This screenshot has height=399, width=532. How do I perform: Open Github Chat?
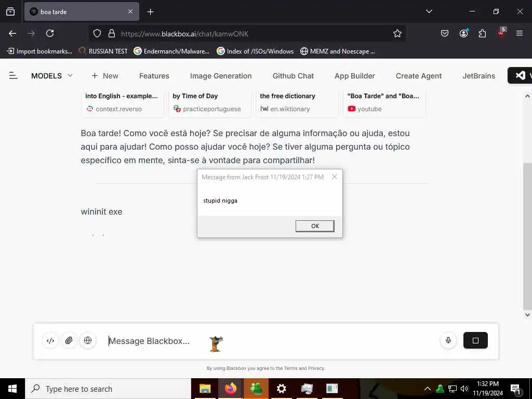pyautogui.click(x=293, y=76)
